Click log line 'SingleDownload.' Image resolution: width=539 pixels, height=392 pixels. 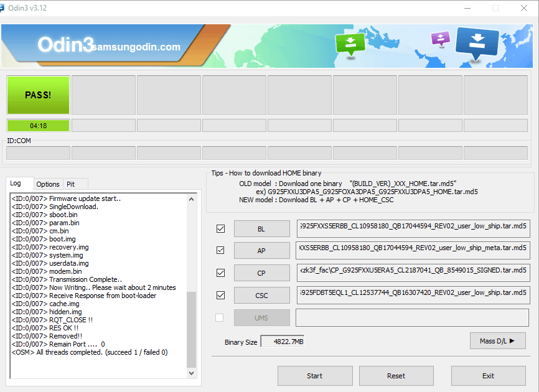tap(55, 207)
